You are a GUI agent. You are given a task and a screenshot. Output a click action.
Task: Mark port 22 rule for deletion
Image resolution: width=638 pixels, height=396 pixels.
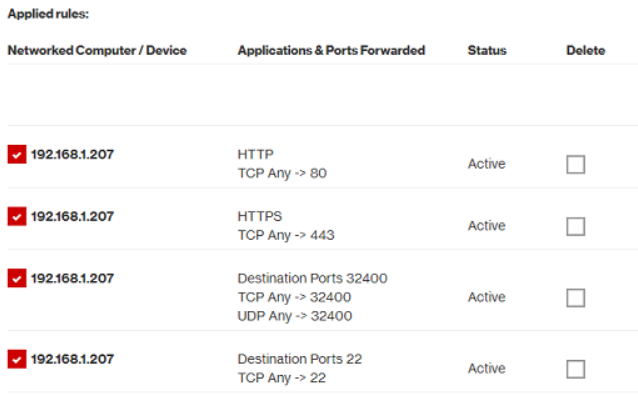[576, 369]
